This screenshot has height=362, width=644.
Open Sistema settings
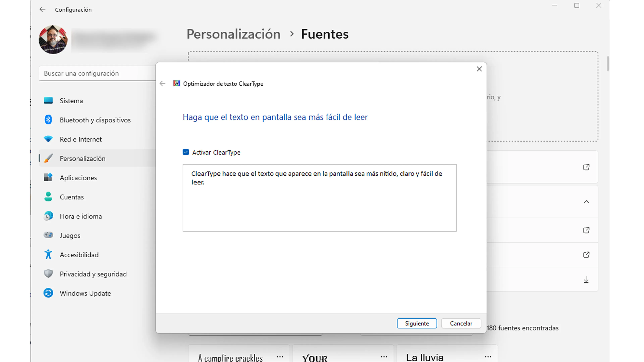point(97,100)
